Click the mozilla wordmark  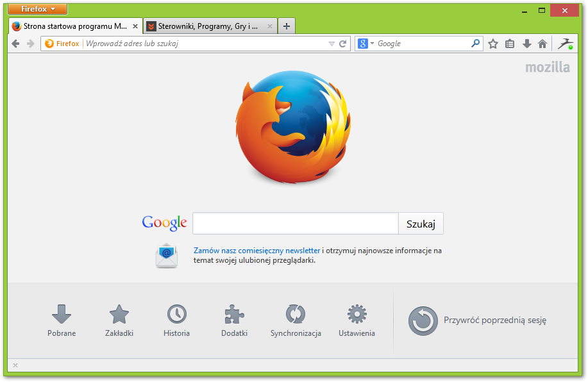(548, 67)
